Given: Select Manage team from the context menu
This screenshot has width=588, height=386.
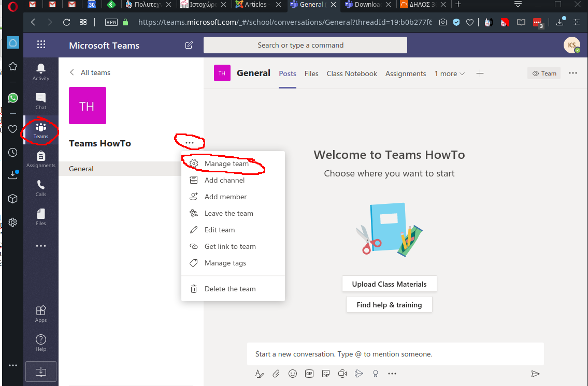Looking at the screenshot, I should tap(226, 164).
